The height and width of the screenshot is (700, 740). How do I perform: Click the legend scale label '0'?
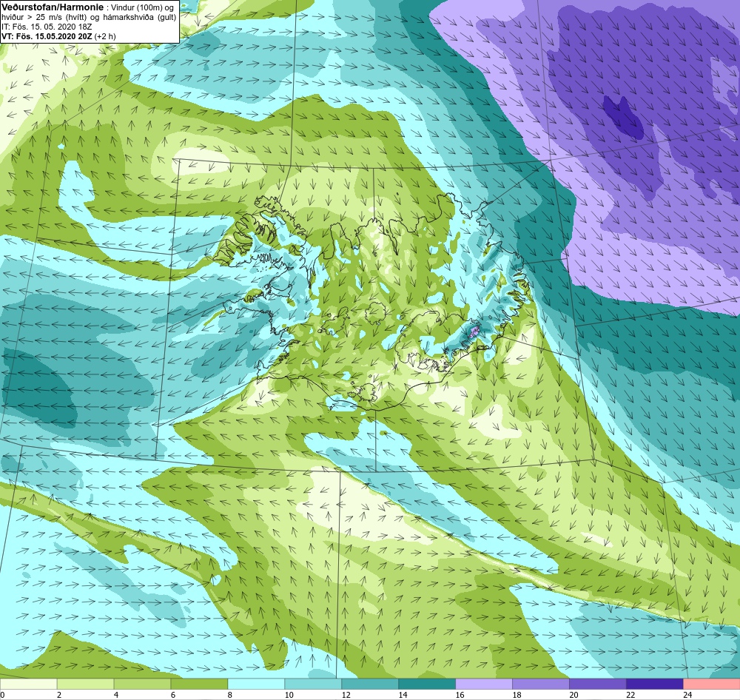coord(2,695)
